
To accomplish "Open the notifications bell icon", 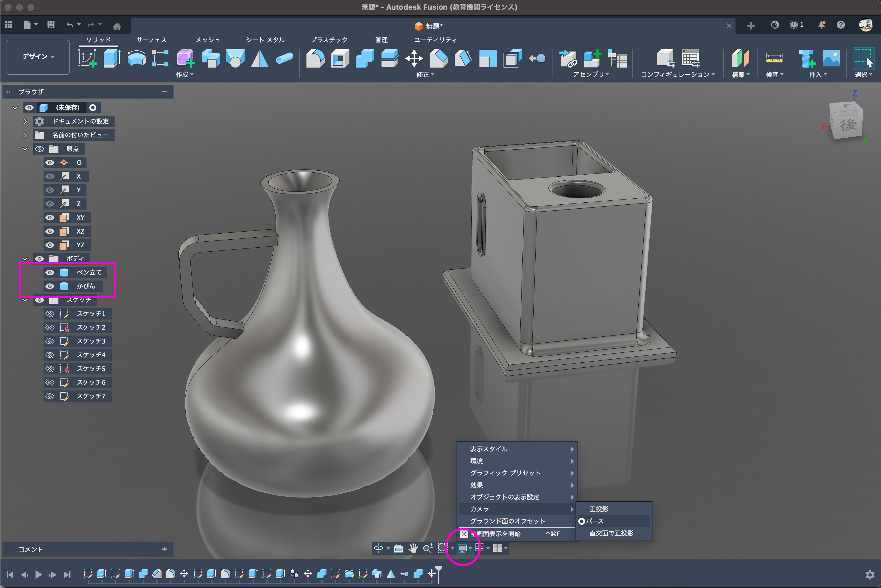I will tap(822, 25).
